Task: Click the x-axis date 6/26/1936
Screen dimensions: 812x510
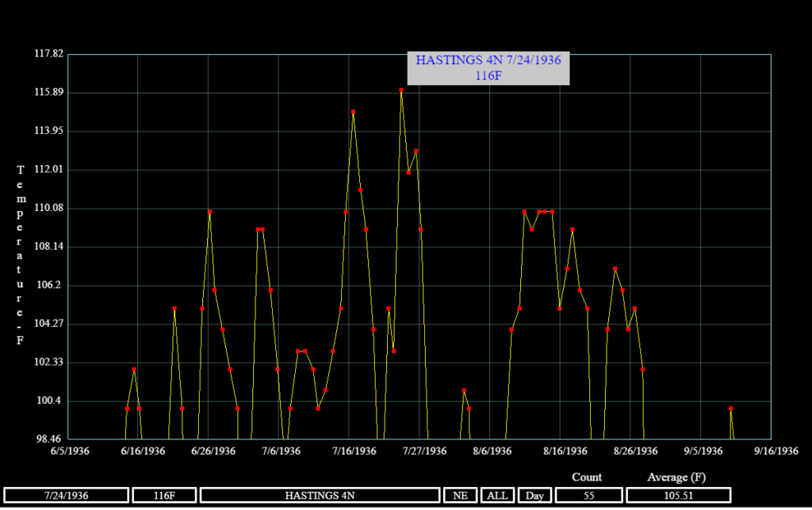Action: pos(213,451)
